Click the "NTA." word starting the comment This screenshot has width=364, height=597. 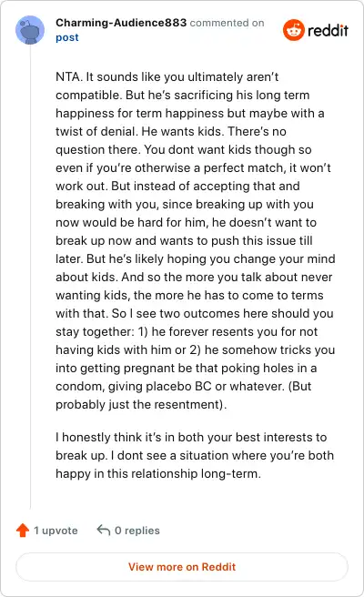coord(69,77)
